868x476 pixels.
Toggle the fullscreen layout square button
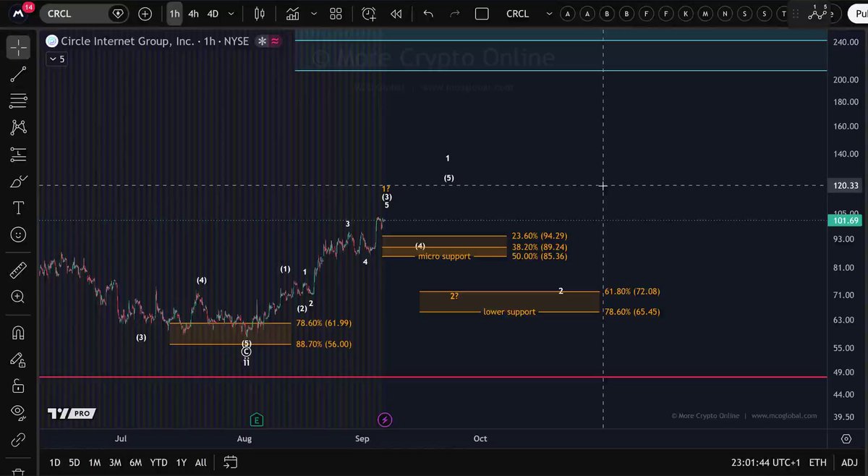[x=482, y=14]
